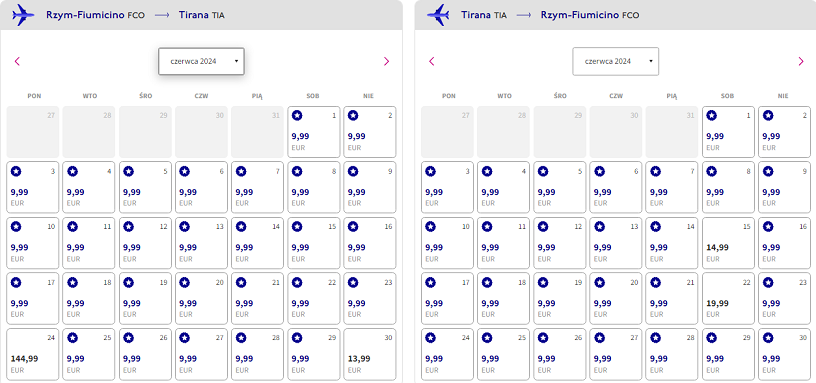
Task: Click the star badge on June 9 Tirana-Rzym
Action: pos(768,171)
